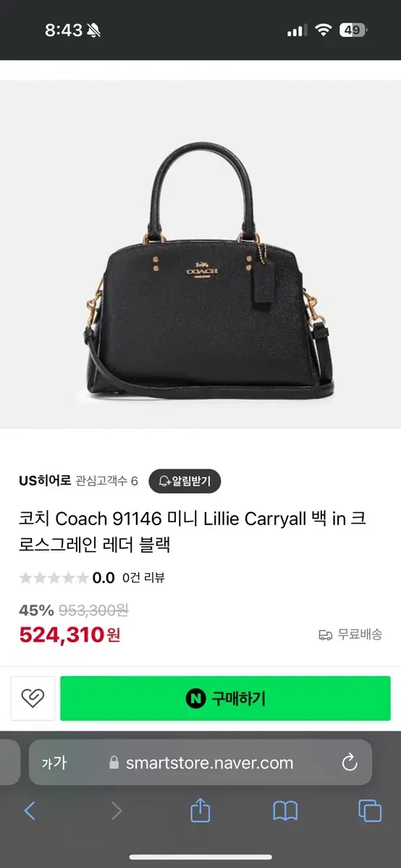Reload the page with refresh icon
Image resolution: width=401 pixels, height=868 pixels.
click(350, 762)
